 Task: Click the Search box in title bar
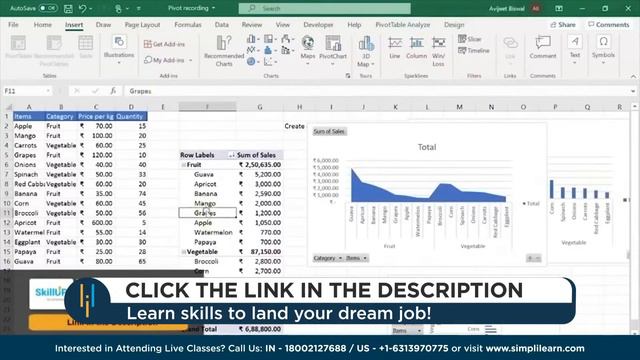324,8
